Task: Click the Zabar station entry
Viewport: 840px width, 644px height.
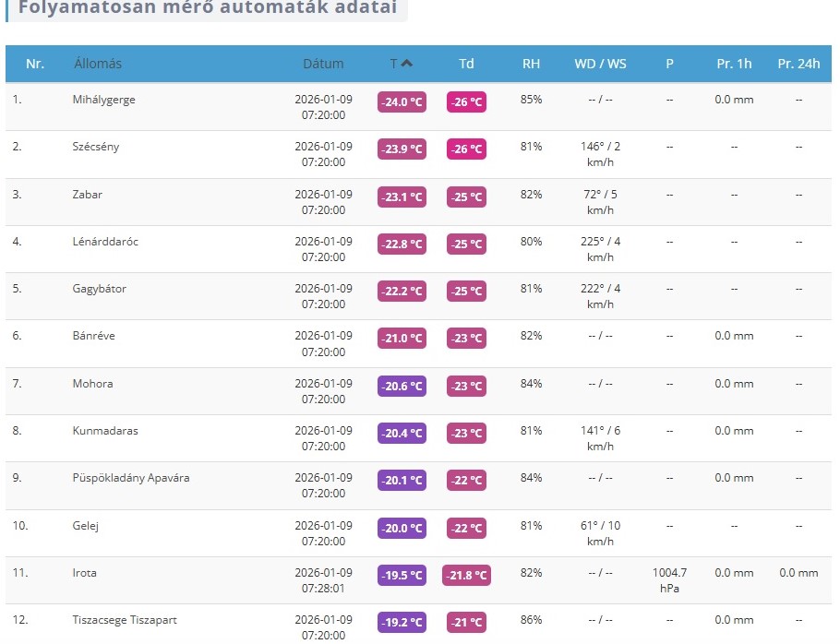Action: pyautogui.click(x=88, y=195)
